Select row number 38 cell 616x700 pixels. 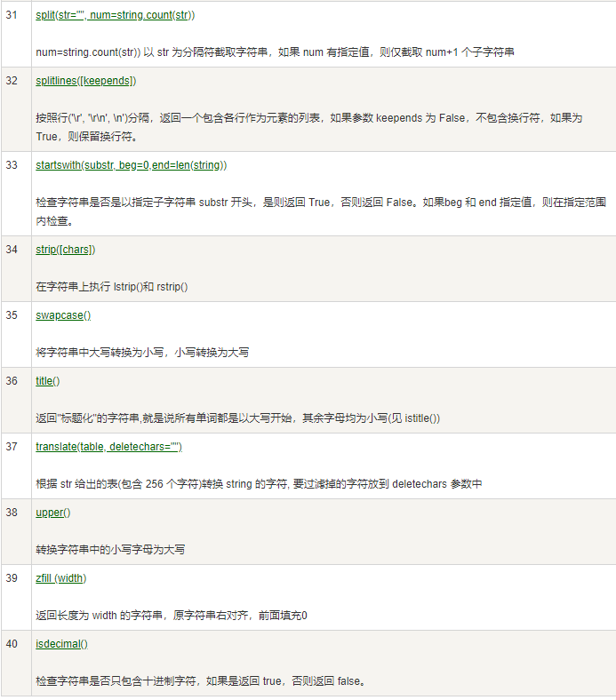click(16, 532)
